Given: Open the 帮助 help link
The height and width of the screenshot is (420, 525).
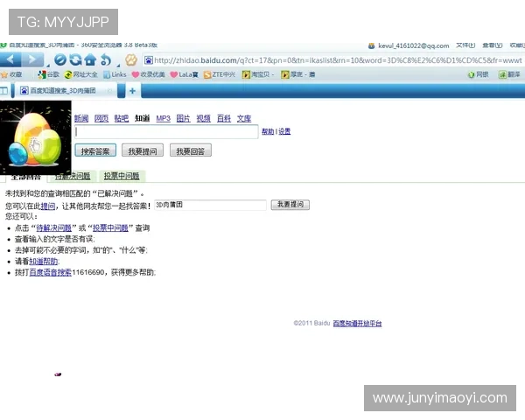Looking at the screenshot, I should pos(268,131).
